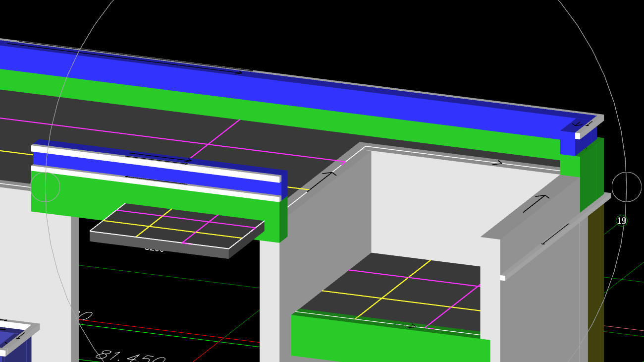Select the olive-colored column at right edge
The width and height of the screenshot is (644, 362).
(596, 283)
